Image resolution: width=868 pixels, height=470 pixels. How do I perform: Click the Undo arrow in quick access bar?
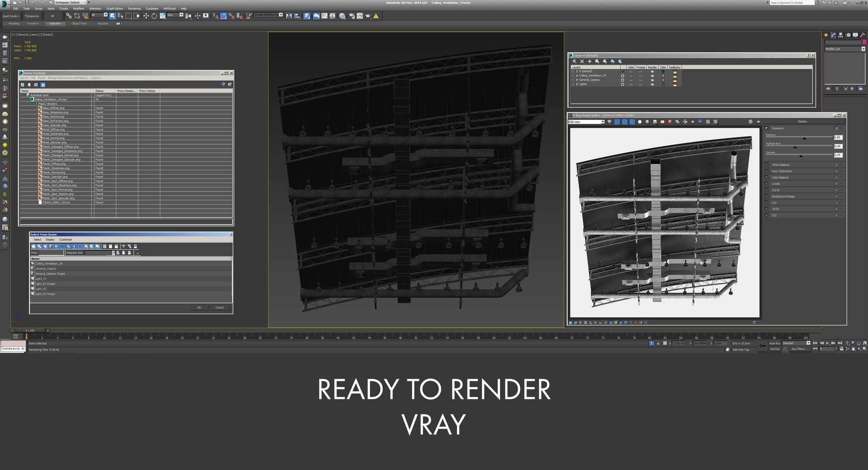click(33, 2)
